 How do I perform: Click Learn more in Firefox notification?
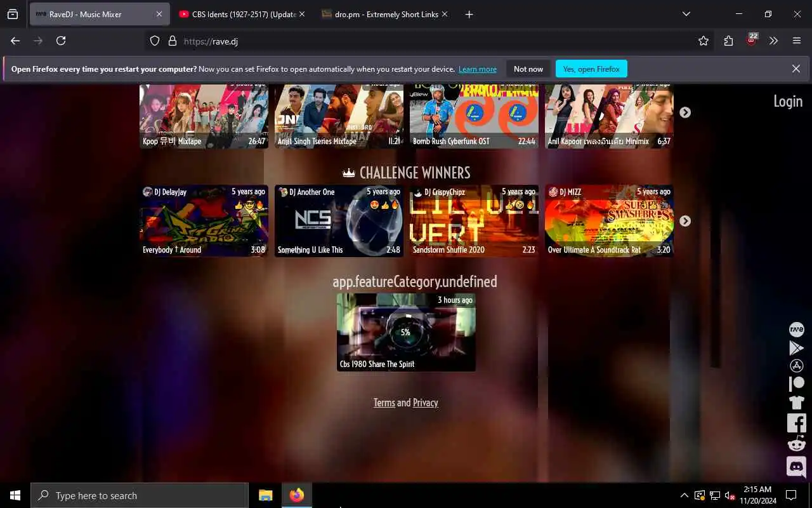478,69
